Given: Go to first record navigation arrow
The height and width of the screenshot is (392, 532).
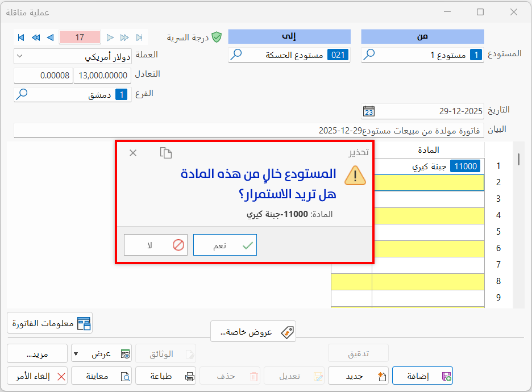Looking at the screenshot, I should pos(21,37).
